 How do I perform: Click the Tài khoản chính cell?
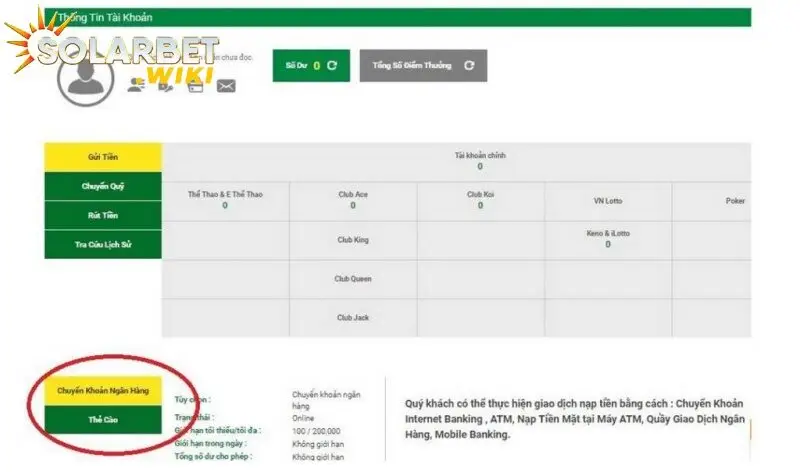[x=457, y=161]
